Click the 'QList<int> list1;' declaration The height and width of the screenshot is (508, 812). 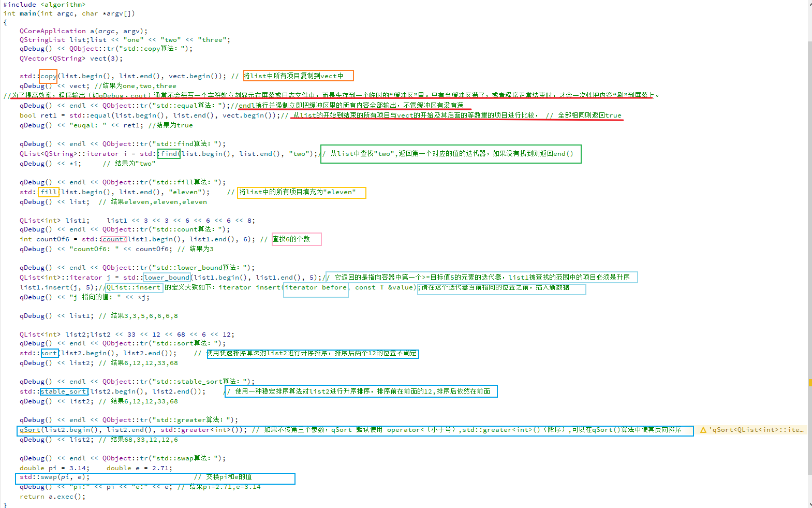(55, 221)
